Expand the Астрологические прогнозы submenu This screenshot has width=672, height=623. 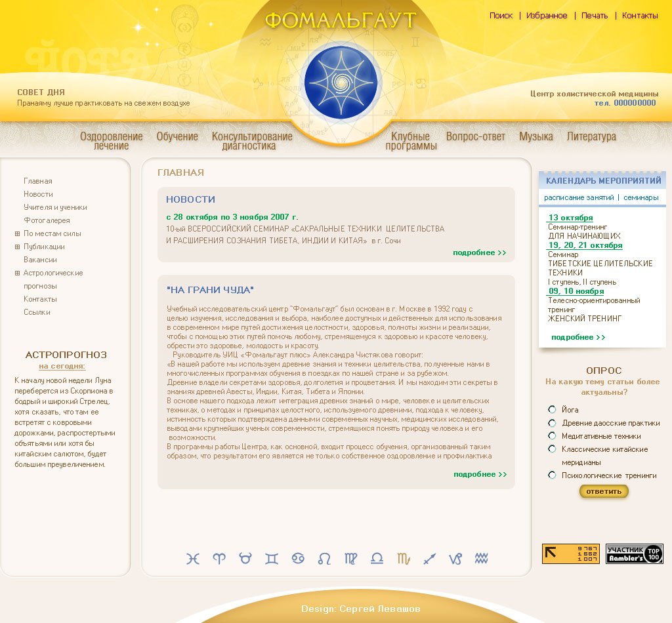tap(18, 273)
